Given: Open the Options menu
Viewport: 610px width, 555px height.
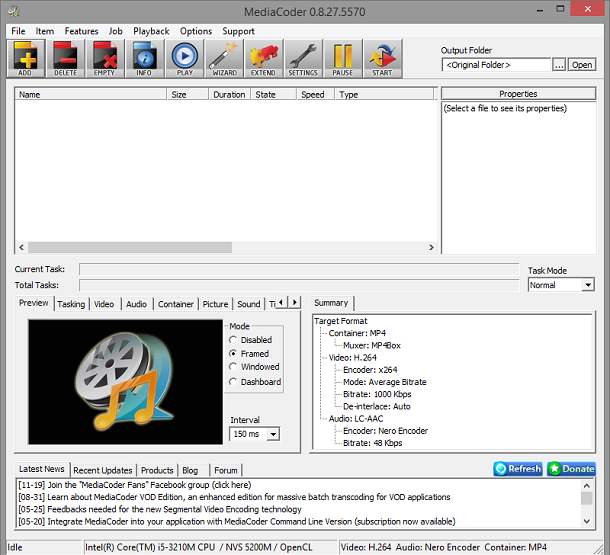Looking at the screenshot, I should (196, 31).
